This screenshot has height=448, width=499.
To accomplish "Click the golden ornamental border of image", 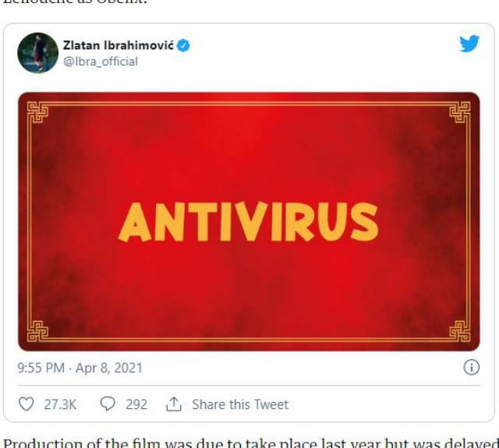I will tap(249, 104).
